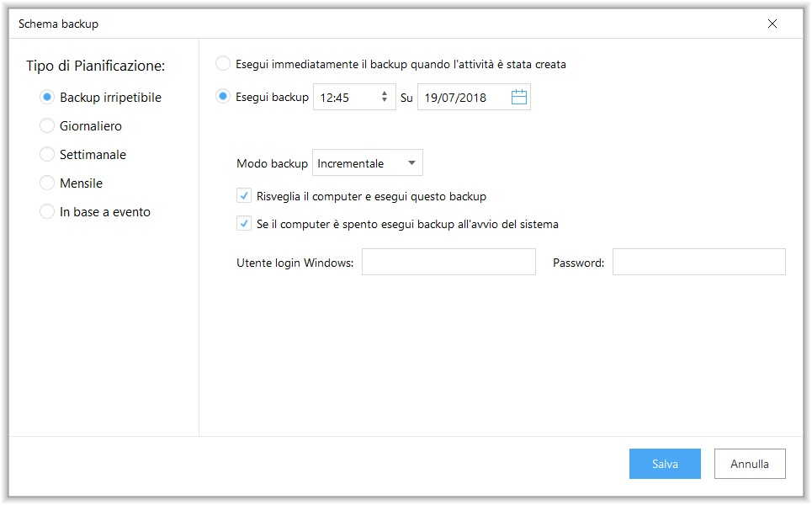Click the Salva button

click(x=664, y=463)
